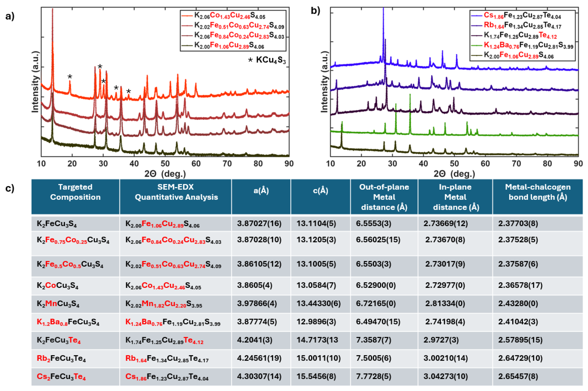Viewport: 588px width, 391px height.
Task: Click the KCu4S3 asterisk legend marker
Action: (x=250, y=60)
